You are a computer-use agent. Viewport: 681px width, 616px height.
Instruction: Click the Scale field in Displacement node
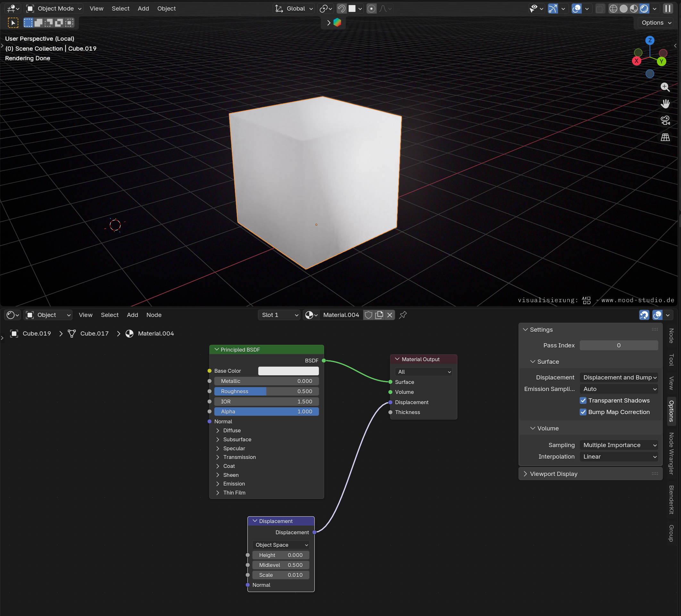tap(281, 575)
